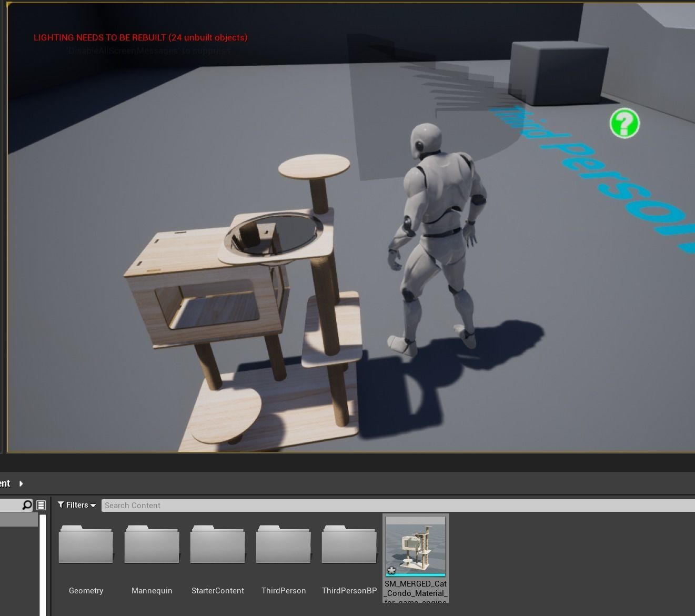Open the Geometry folder
This screenshot has height=616, width=695.
(x=86, y=544)
